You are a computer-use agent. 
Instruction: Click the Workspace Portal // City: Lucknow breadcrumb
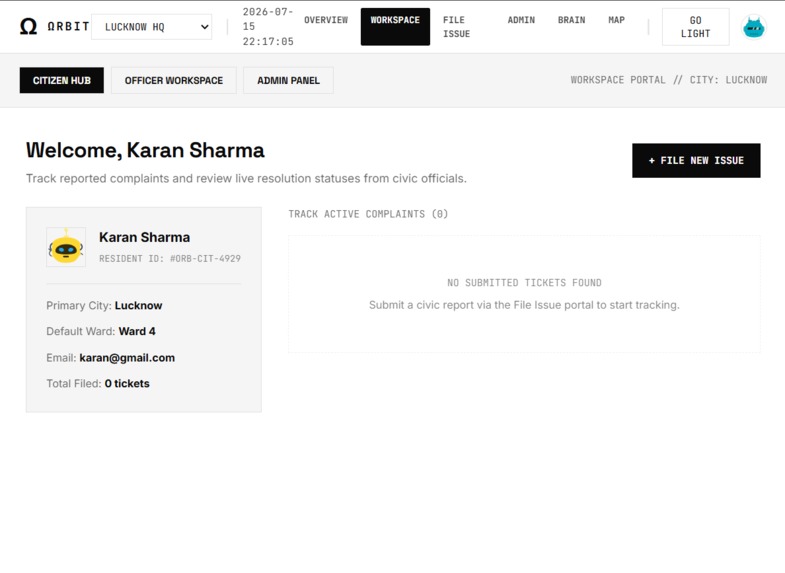(669, 80)
